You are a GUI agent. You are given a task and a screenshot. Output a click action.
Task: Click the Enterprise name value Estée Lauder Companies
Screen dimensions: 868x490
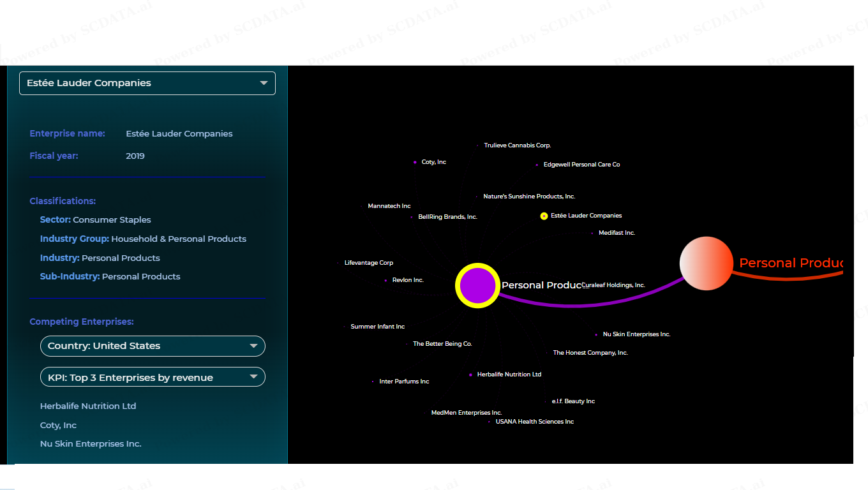coord(179,134)
